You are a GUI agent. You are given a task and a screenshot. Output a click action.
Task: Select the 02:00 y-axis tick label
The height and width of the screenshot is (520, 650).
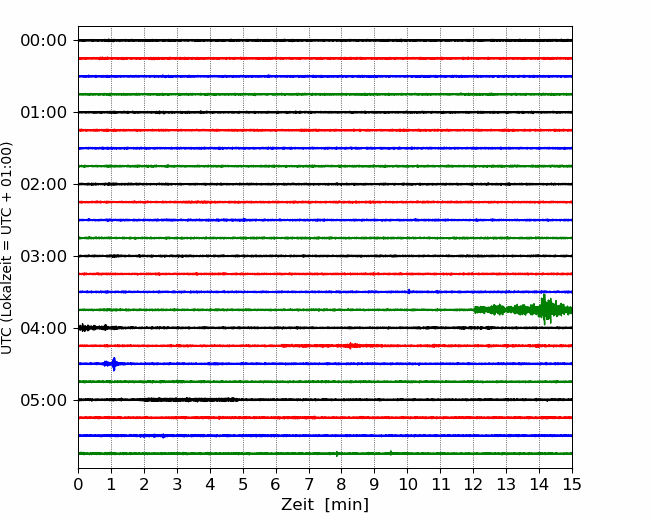(x=44, y=185)
